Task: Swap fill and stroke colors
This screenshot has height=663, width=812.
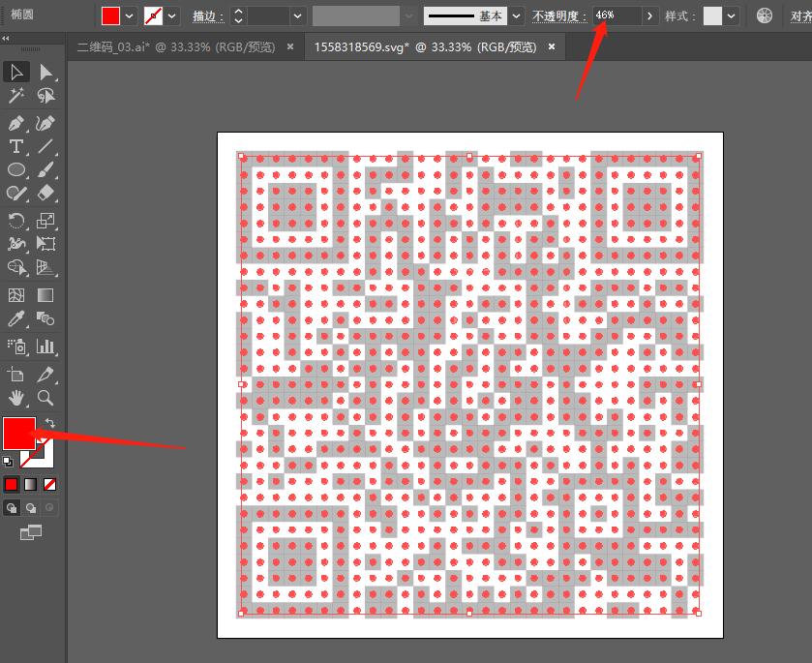Action: coord(49,423)
